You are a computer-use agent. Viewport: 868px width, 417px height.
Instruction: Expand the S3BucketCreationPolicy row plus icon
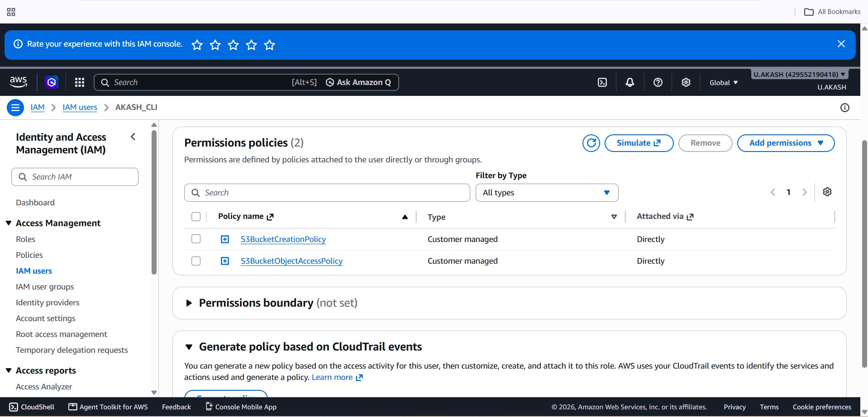[x=225, y=239]
